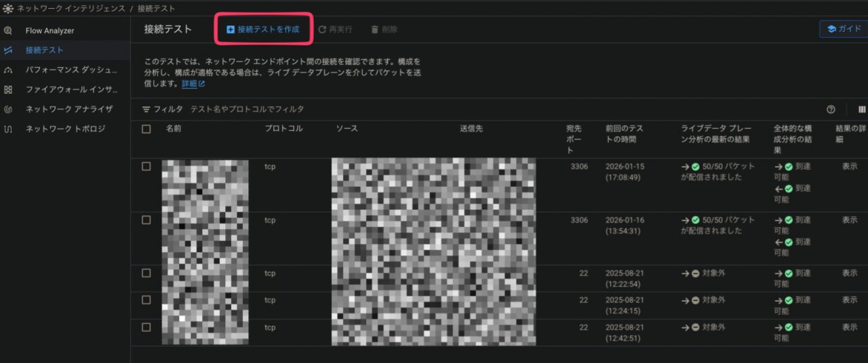Click 再実行 rerun button

point(335,30)
